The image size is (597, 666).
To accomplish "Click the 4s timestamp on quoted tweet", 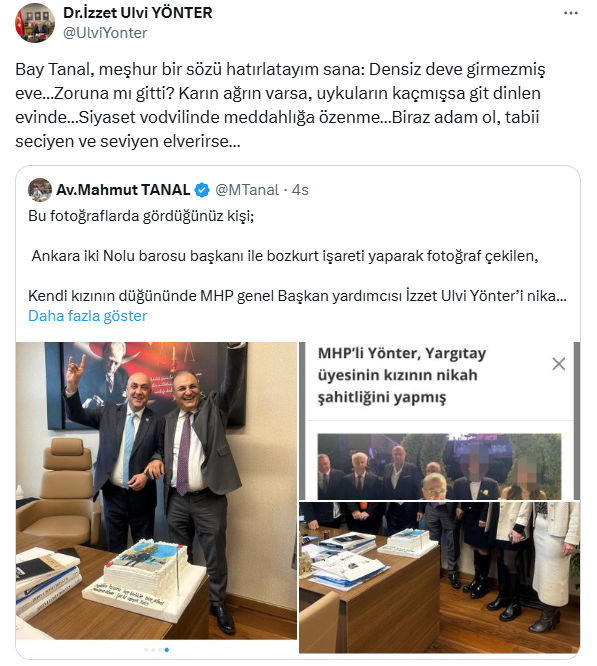I will point(300,190).
